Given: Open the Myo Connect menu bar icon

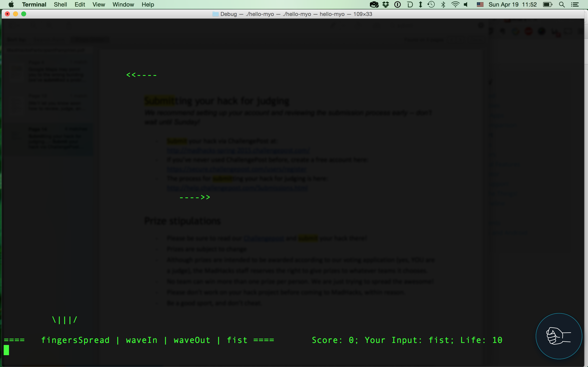Looking at the screenshot, I should 374,5.
